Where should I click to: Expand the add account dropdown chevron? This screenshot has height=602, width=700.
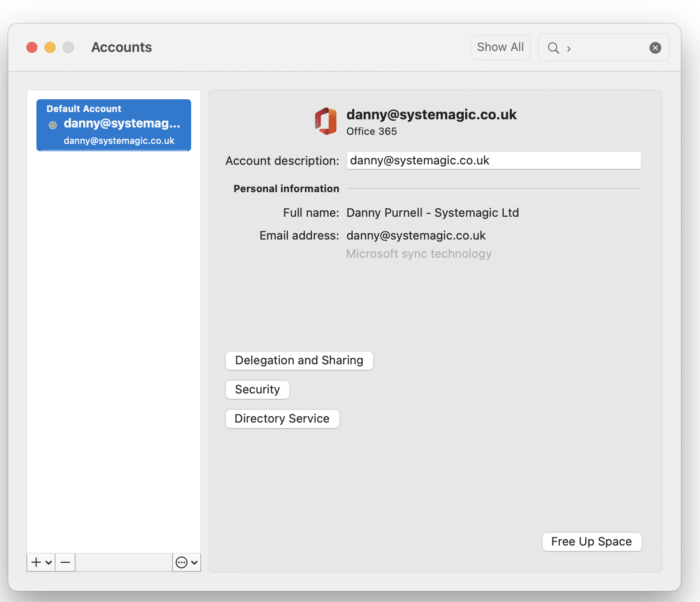click(x=49, y=562)
